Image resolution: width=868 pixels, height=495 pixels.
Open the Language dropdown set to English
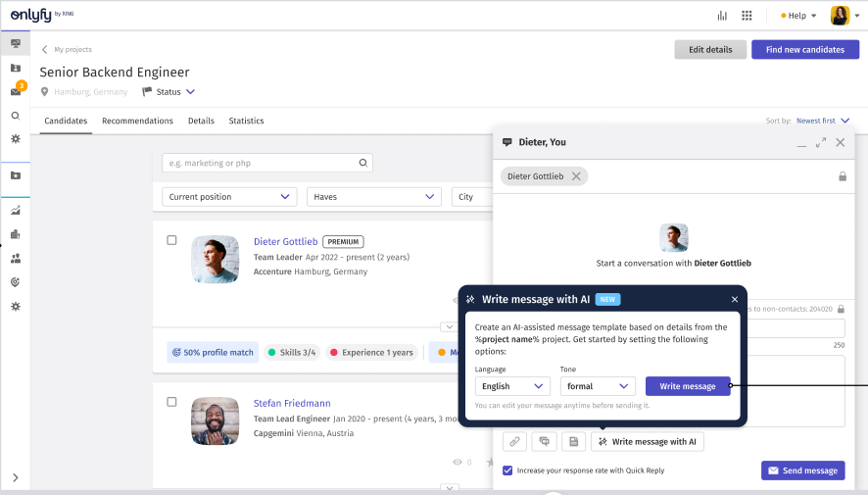point(510,386)
